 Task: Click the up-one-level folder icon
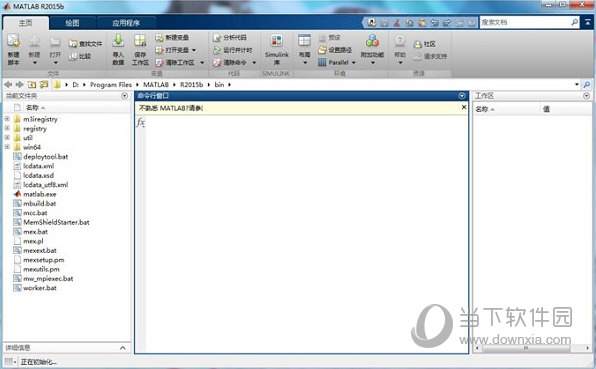(32, 84)
